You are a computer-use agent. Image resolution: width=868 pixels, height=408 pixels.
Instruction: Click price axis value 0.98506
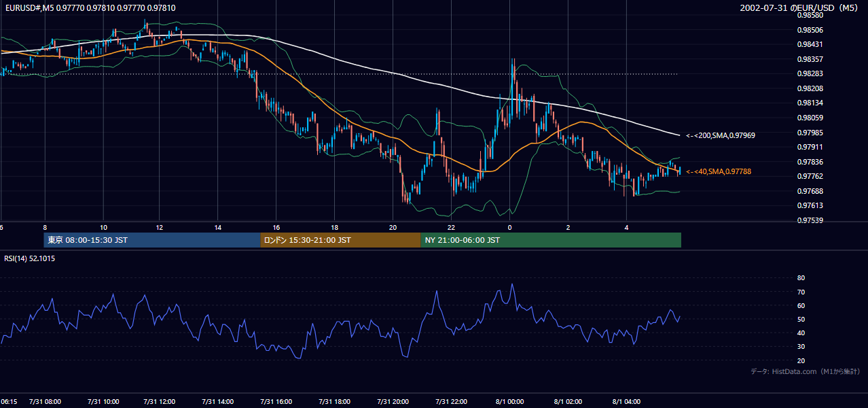coord(810,30)
